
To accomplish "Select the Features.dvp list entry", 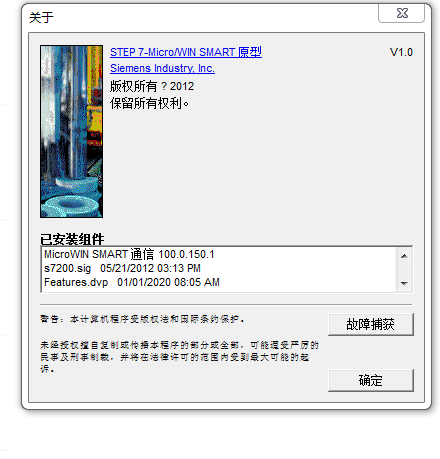I will (x=132, y=282).
